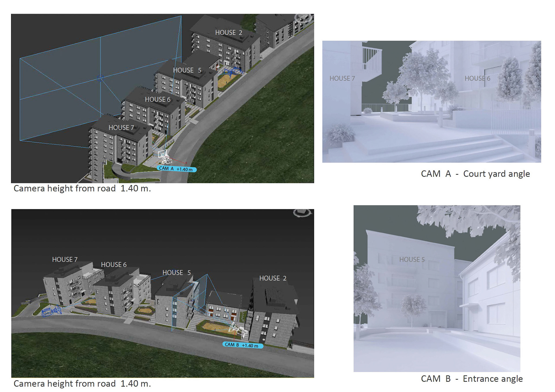Click HOUSE 7 label in bottom viewport
Viewport: 555px width, 392px height.
point(65,260)
